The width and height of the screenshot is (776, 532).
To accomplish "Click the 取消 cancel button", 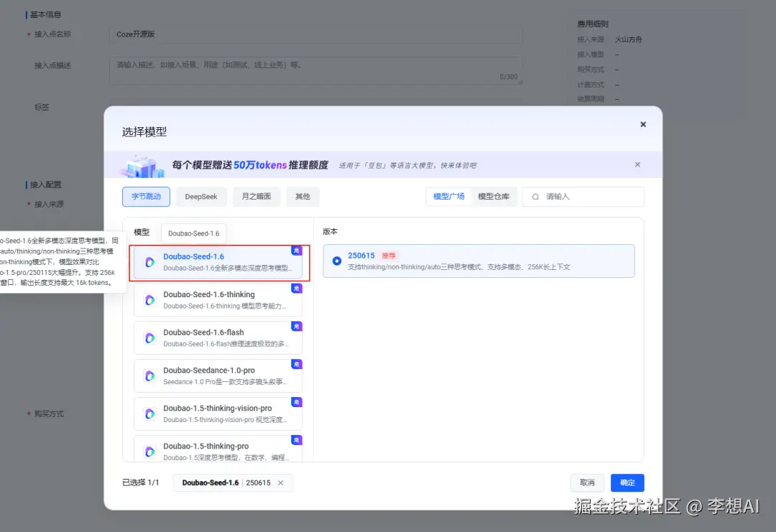I will pyautogui.click(x=587, y=482).
